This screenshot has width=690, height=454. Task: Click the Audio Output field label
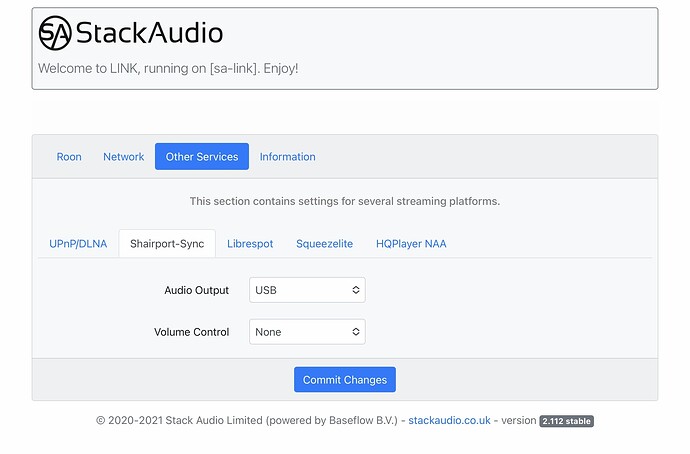(197, 290)
